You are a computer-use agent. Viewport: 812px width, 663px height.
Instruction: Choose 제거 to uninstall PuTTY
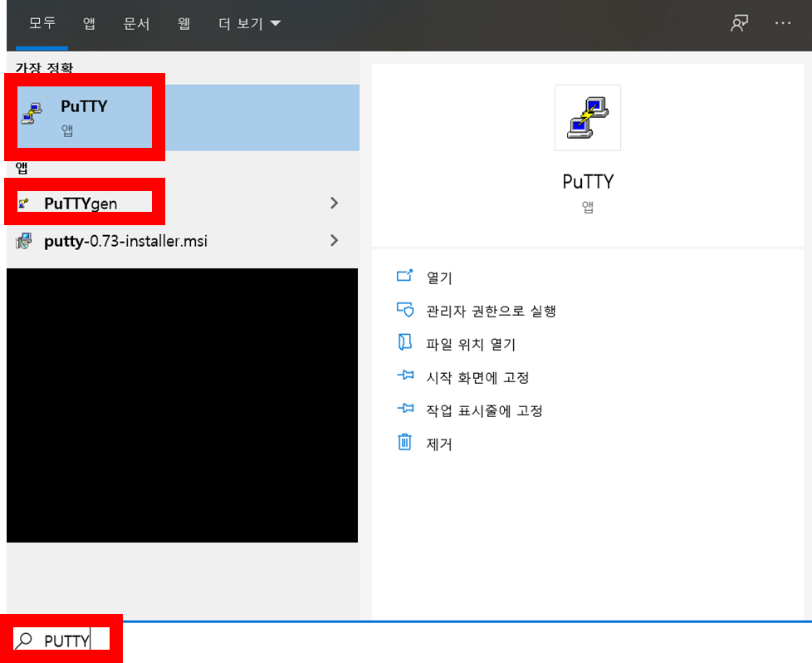click(x=439, y=444)
